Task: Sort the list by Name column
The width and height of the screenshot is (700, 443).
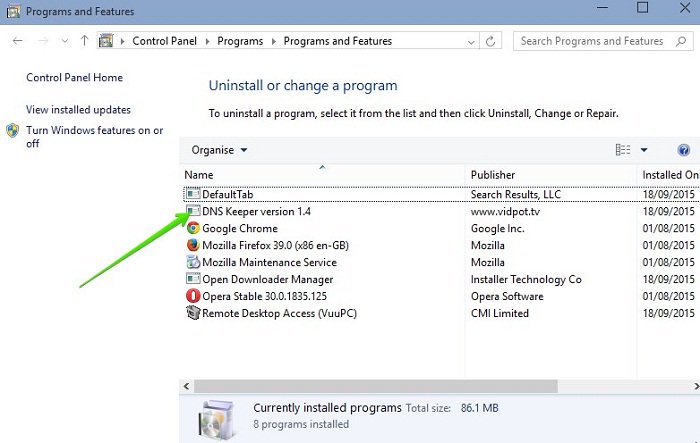Action: [199, 175]
